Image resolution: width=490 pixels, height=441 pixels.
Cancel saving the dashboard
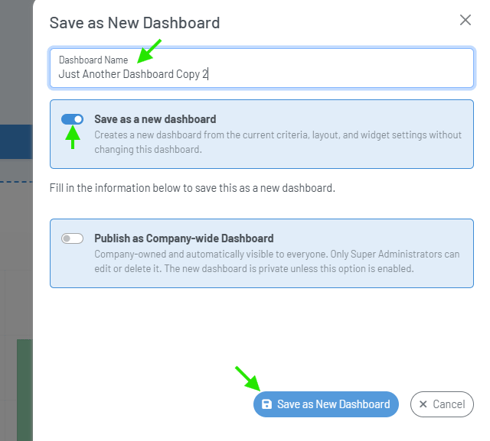[442, 404]
